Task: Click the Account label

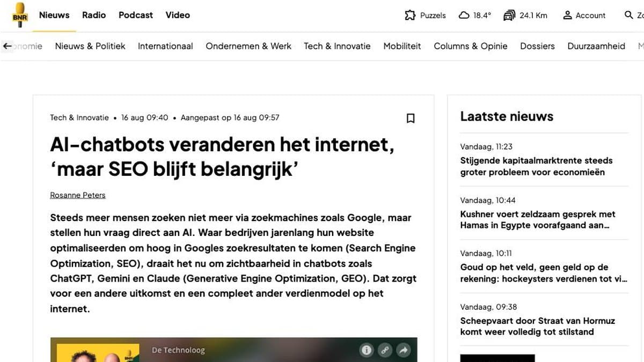Action: 590,16
